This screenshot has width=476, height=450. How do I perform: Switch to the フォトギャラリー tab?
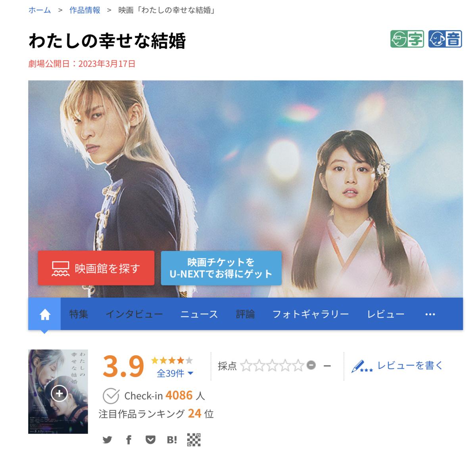click(x=311, y=314)
